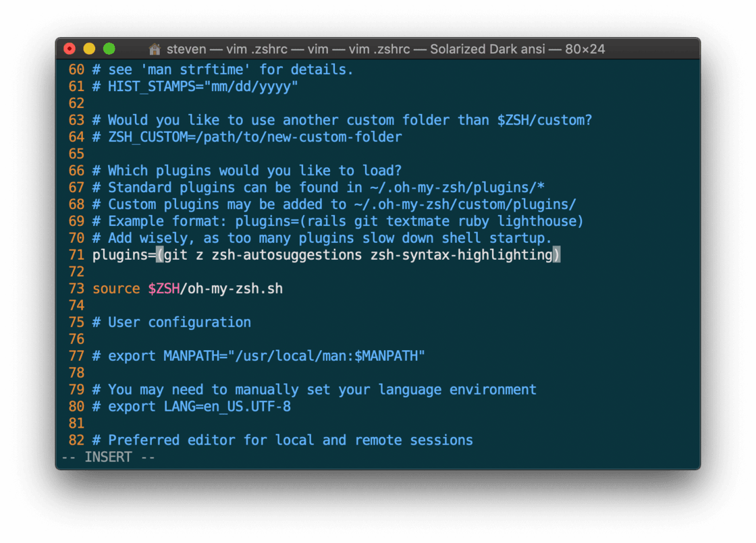Click line number 60 in the gutter

point(76,69)
